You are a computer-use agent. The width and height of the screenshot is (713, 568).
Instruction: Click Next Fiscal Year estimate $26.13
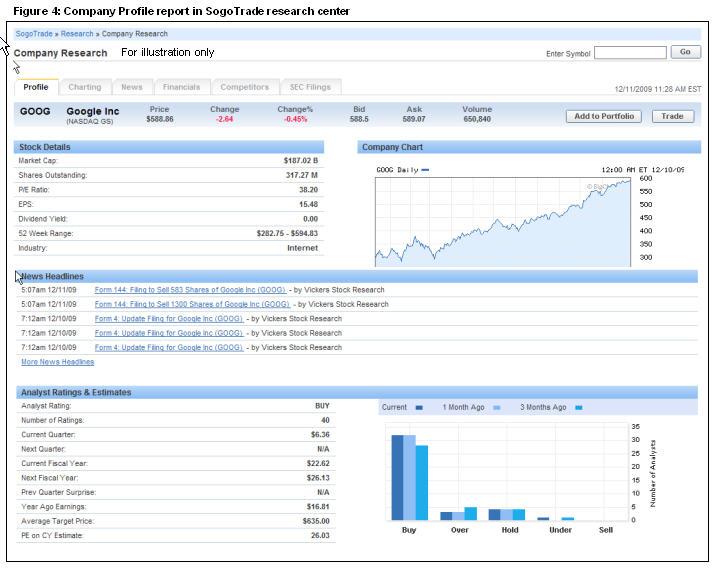318,478
